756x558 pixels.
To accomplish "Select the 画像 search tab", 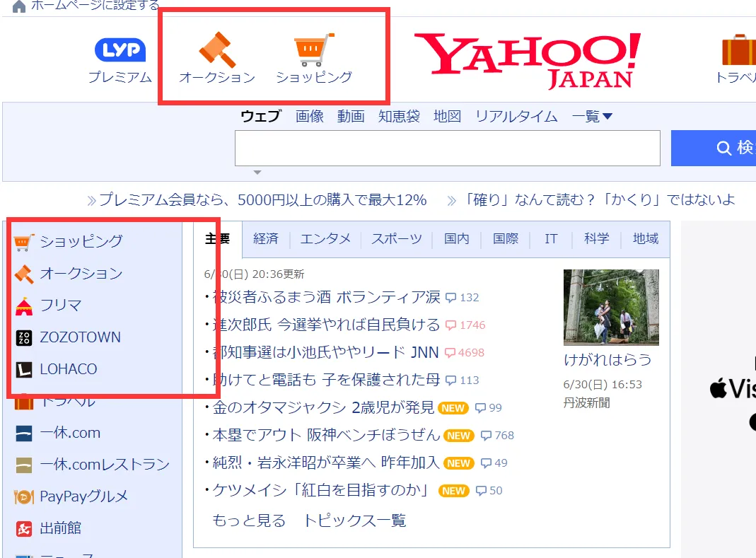I will [x=310, y=116].
